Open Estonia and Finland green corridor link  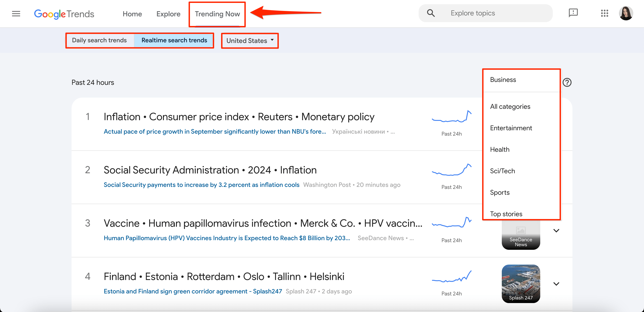193,291
